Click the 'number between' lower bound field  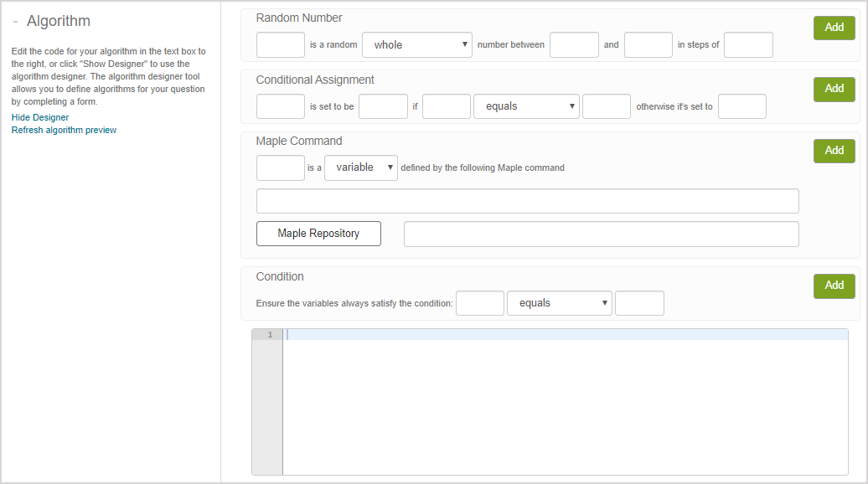[574, 45]
